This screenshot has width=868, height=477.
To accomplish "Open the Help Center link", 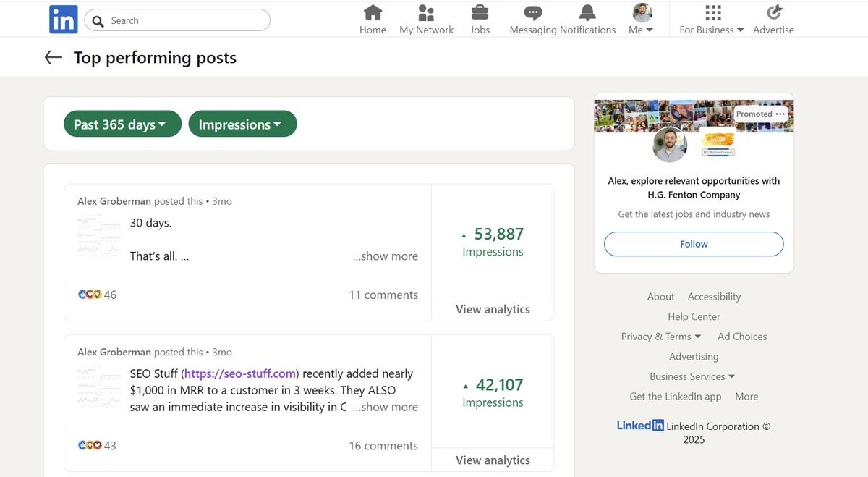I will [x=694, y=316].
